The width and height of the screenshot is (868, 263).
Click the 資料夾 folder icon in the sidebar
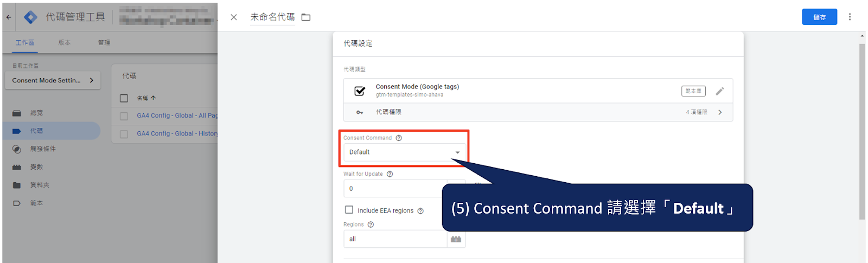(x=17, y=185)
